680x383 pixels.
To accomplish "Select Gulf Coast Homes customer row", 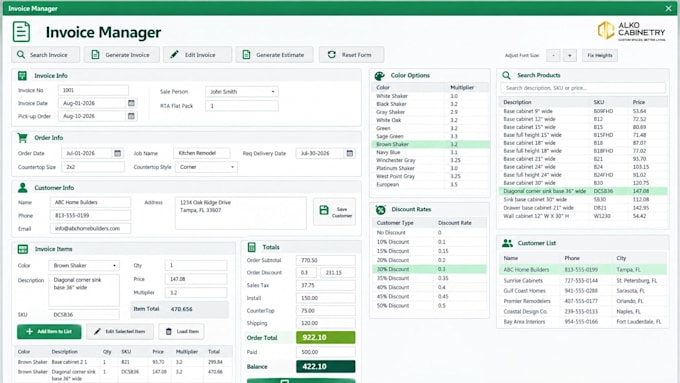I will pyautogui.click(x=583, y=291).
